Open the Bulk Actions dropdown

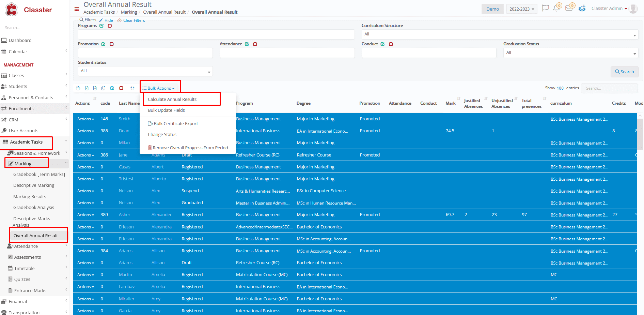(159, 88)
